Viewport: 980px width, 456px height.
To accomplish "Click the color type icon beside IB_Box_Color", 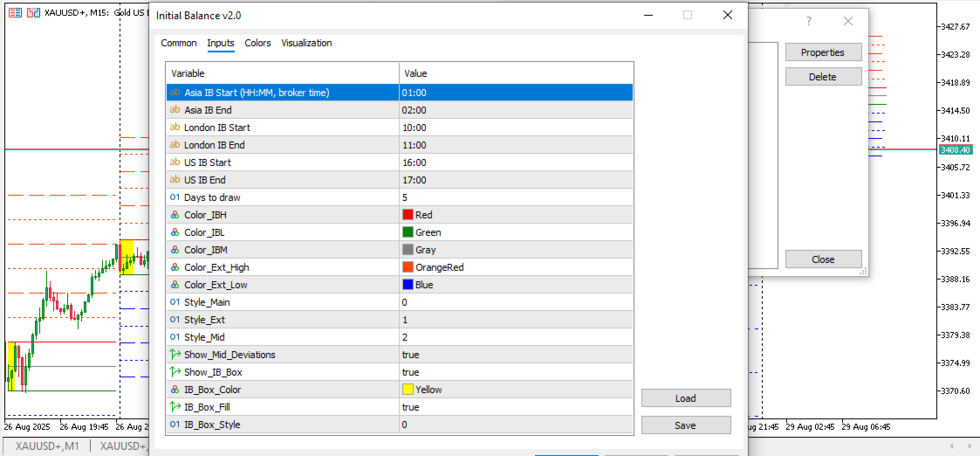I will [x=175, y=390].
